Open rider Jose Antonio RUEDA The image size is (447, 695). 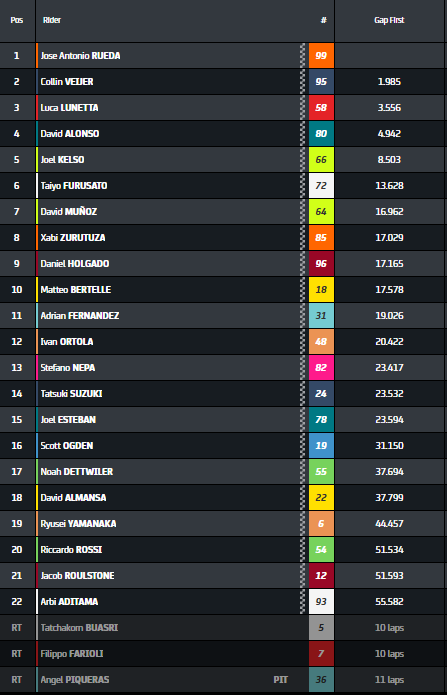pos(80,55)
